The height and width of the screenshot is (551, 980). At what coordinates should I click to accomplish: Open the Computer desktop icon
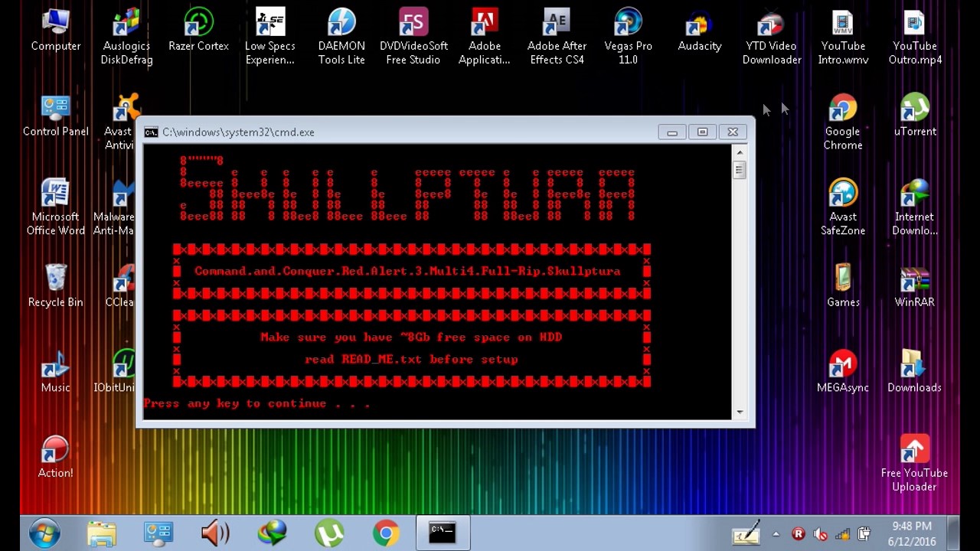(55, 31)
